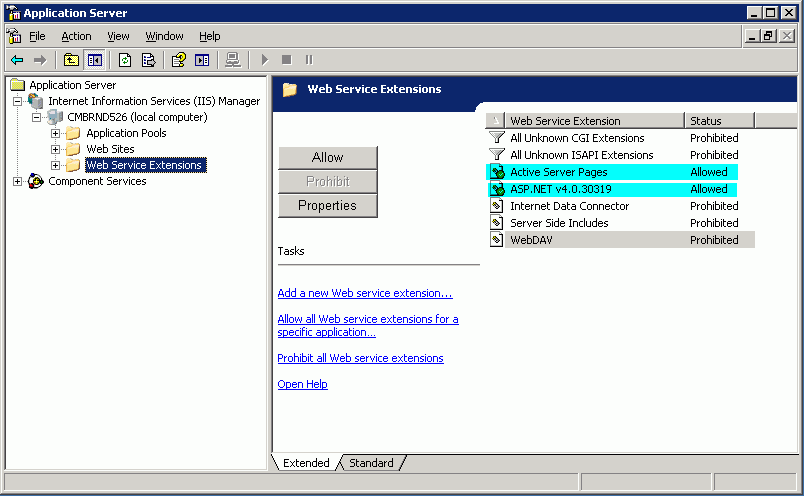Select the ASP.NET v4.0.30319 row text
804x496 pixels.
point(560,189)
